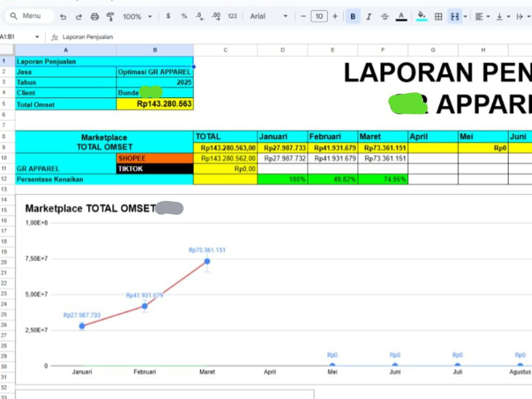The height and width of the screenshot is (399, 532).
Task: Select the April header cell
Action: tap(433, 136)
